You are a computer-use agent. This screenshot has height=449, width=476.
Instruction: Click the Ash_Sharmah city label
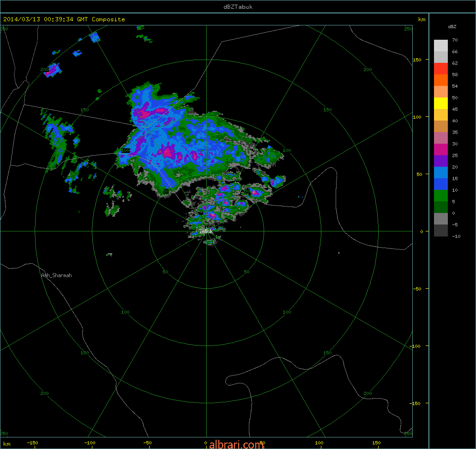click(x=56, y=275)
